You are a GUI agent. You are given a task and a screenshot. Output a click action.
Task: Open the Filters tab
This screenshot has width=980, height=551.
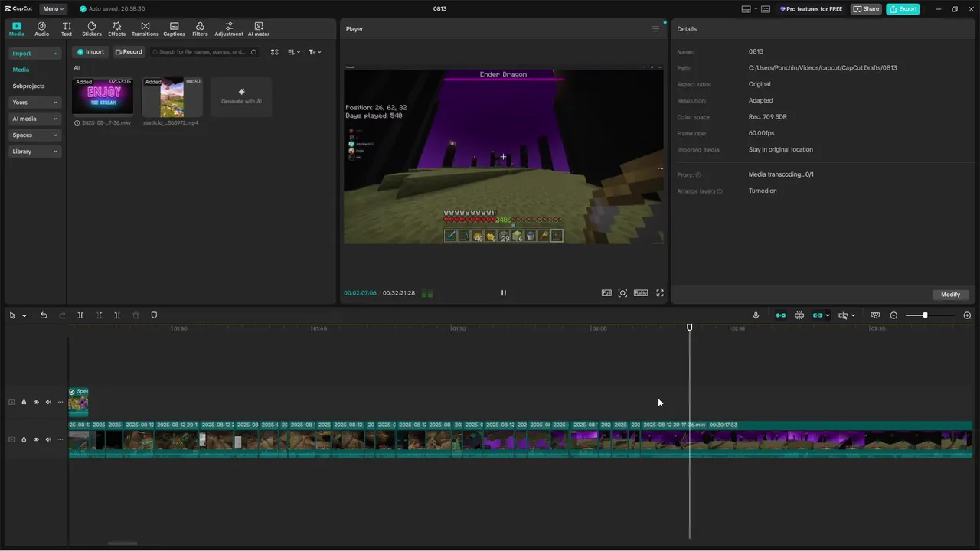(x=200, y=29)
